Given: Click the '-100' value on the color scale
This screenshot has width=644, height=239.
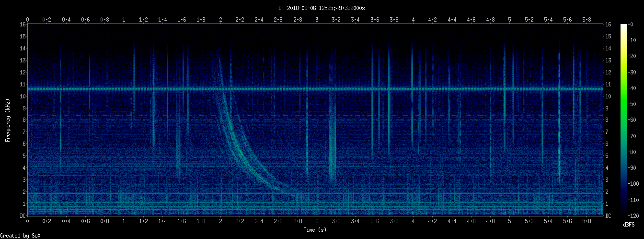Looking at the screenshot, I should [634, 184].
